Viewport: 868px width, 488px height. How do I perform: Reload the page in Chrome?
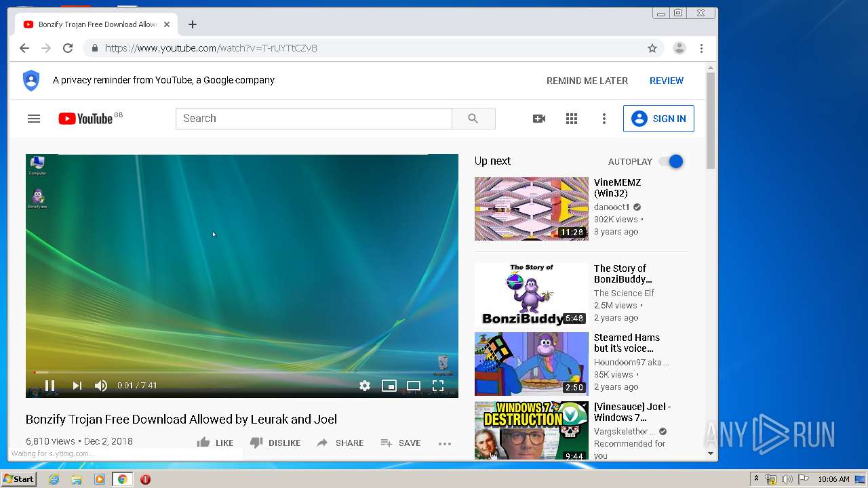click(x=68, y=48)
